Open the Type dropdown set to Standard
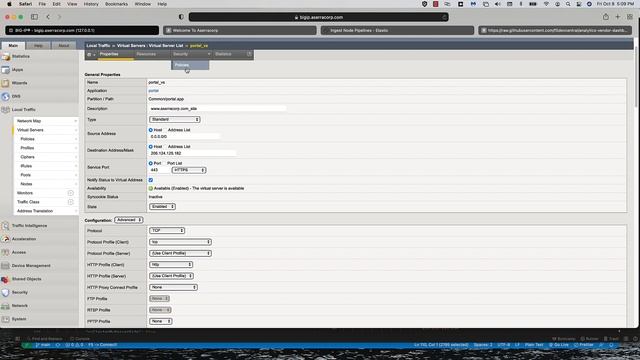The width and height of the screenshot is (640, 360). [x=174, y=120]
